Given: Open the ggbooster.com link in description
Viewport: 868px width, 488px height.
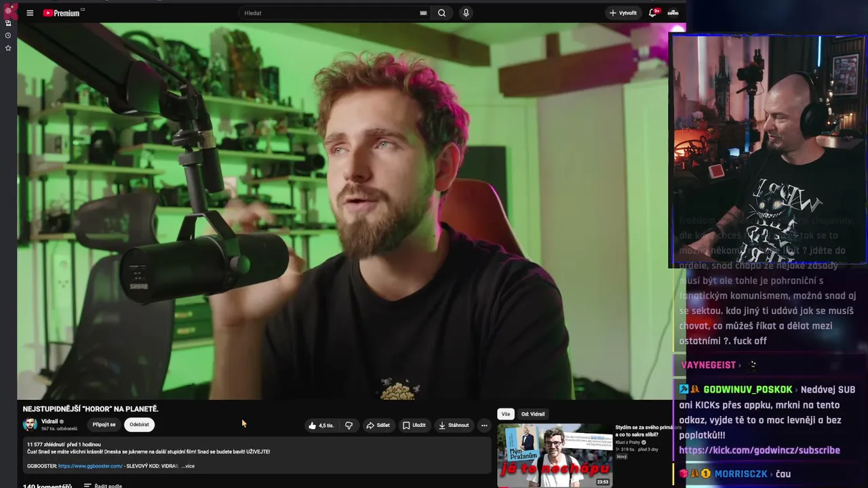Looking at the screenshot, I should (90, 466).
